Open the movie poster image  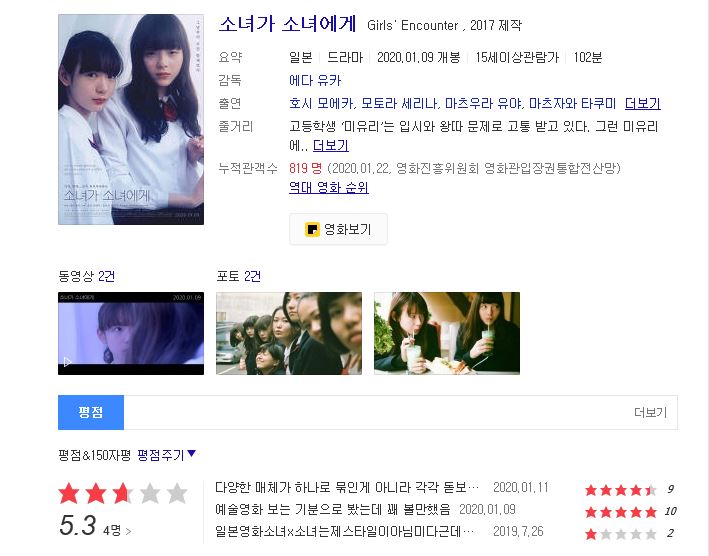131,119
